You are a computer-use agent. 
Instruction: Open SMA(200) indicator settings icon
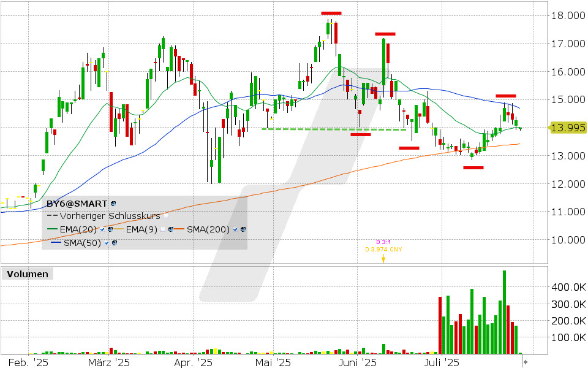click(243, 229)
